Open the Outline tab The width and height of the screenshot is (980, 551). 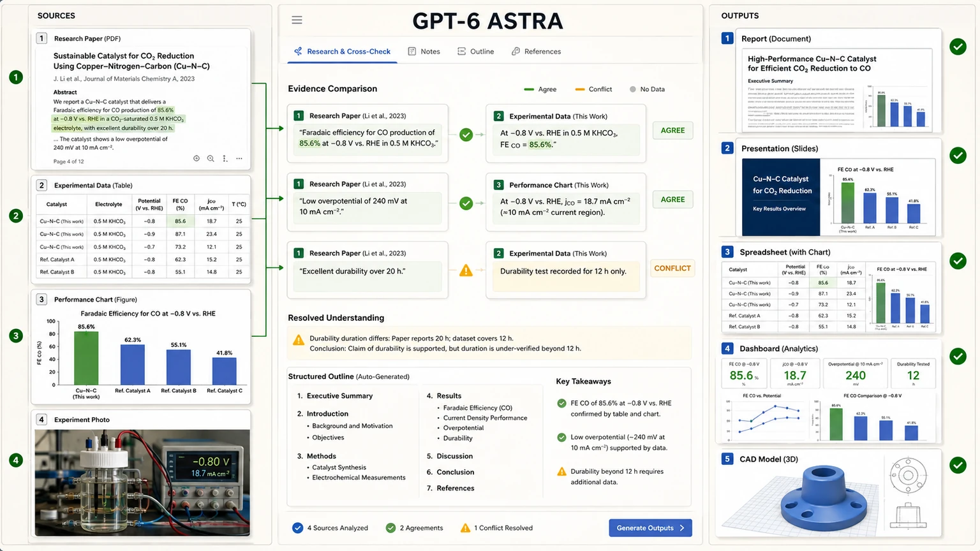pyautogui.click(x=476, y=52)
